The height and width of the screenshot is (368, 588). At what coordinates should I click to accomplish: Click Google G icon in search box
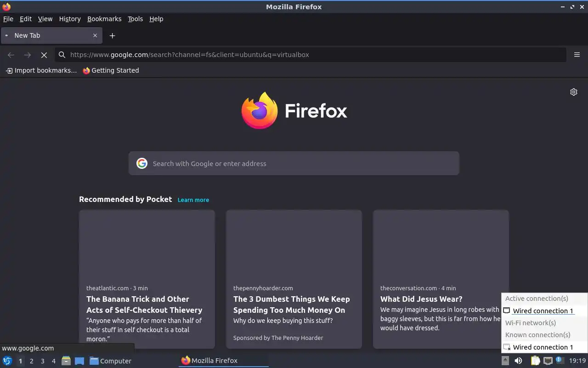142,163
